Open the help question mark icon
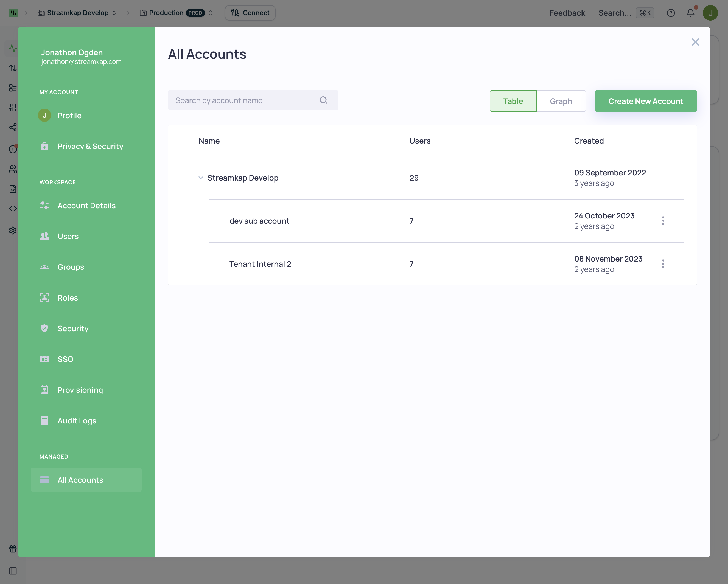Viewport: 728px width, 584px height. click(671, 13)
